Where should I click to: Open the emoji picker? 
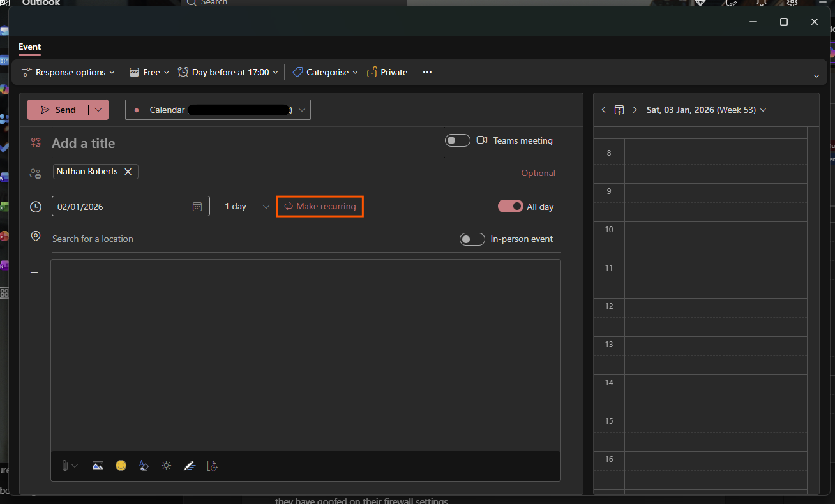pos(121,466)
